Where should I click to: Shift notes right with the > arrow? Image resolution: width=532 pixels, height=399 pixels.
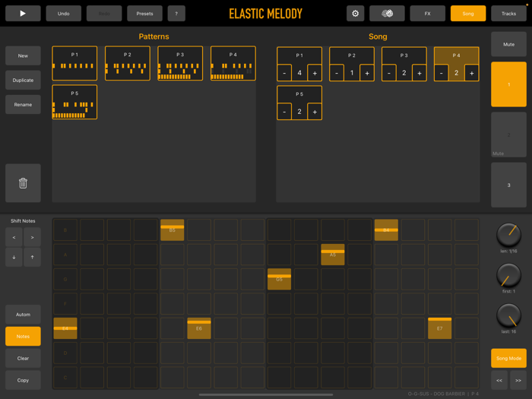pyautogui.click(x=32, y=237)
